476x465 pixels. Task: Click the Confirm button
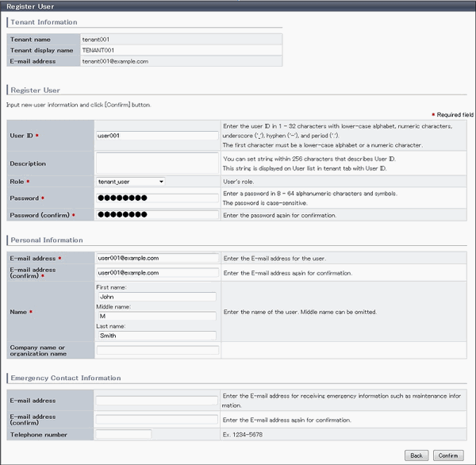[x=448, y=455]
